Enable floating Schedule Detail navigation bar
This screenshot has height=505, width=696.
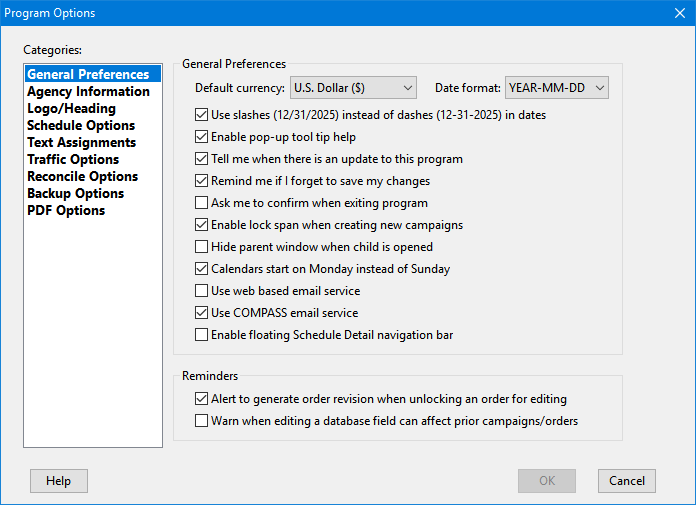[202, 335]
